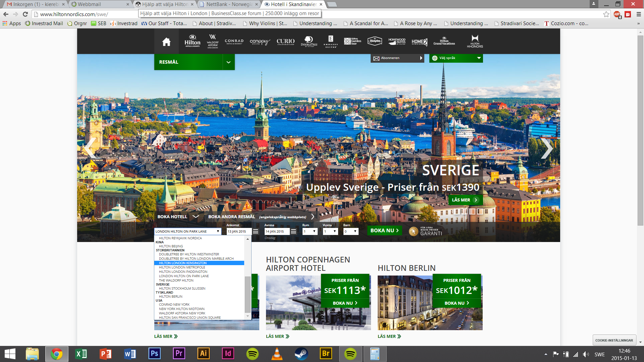Select the last carousel slide indicator
The width and height of the screenshot is (644, 362).
(x=480, y=212)
